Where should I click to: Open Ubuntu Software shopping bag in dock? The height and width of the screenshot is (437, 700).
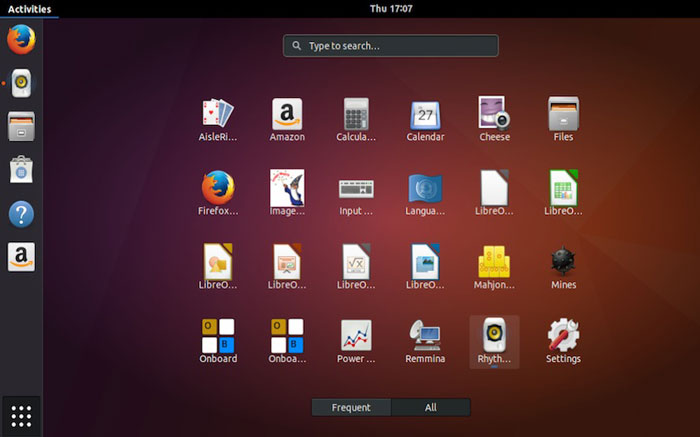[21, 170]
